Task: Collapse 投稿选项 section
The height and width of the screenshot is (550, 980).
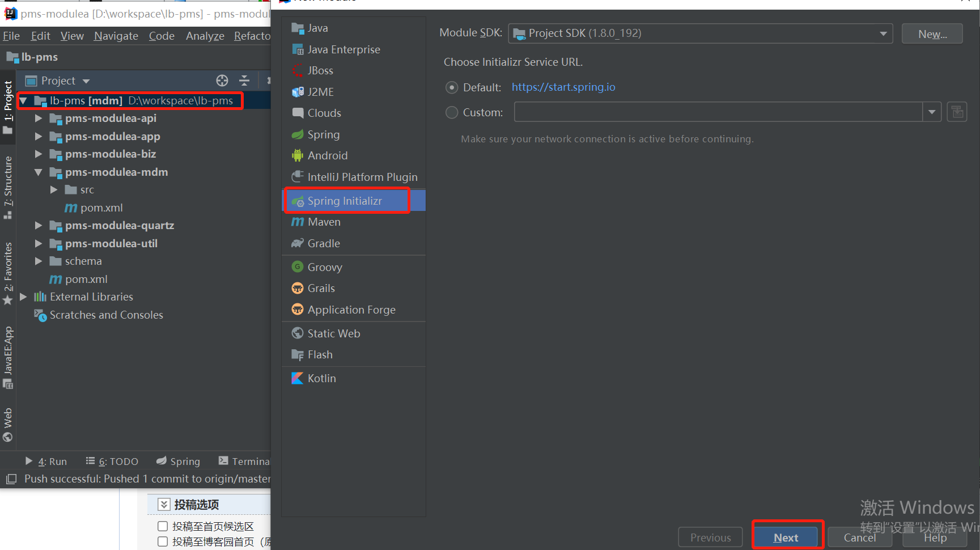Action: 164,504
